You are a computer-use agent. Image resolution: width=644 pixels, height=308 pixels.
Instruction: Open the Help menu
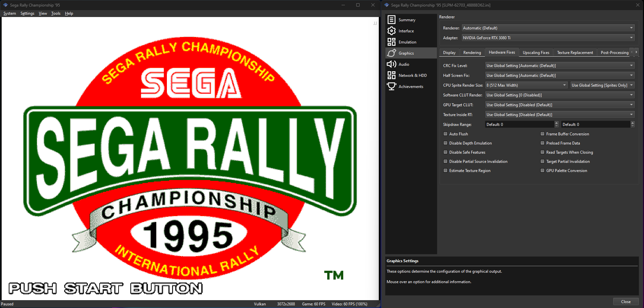tap(69, 13)
